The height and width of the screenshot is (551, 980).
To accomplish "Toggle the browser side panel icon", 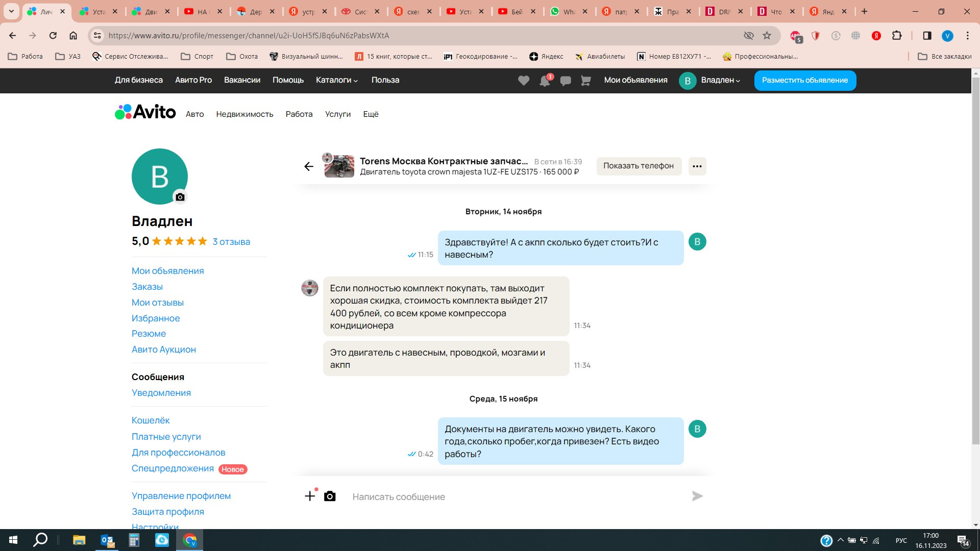I will [927, 36].
